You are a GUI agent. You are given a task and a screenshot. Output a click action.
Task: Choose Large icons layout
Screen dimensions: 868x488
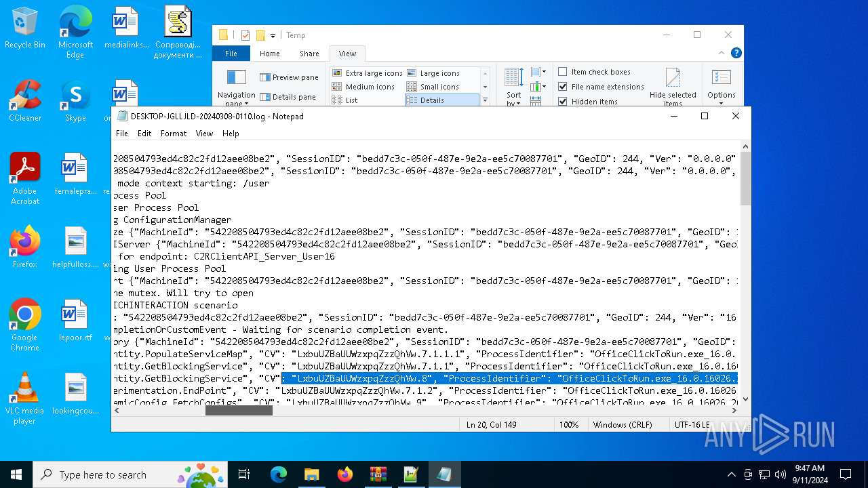[433, 73]
